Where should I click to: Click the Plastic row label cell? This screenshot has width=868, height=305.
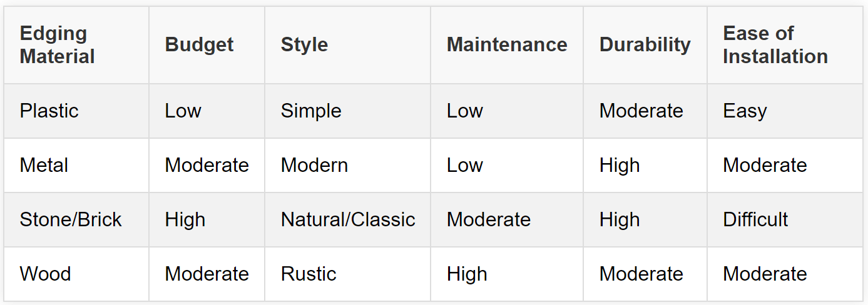tap(49, 111)
